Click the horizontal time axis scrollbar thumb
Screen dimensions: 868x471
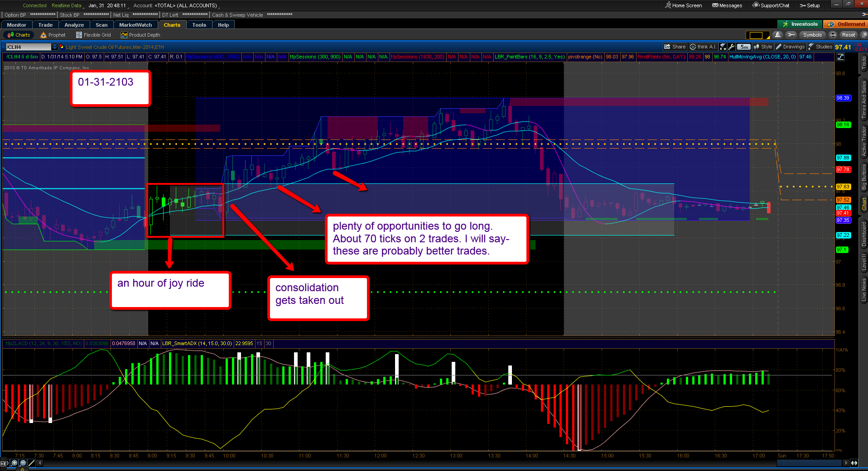810,463
